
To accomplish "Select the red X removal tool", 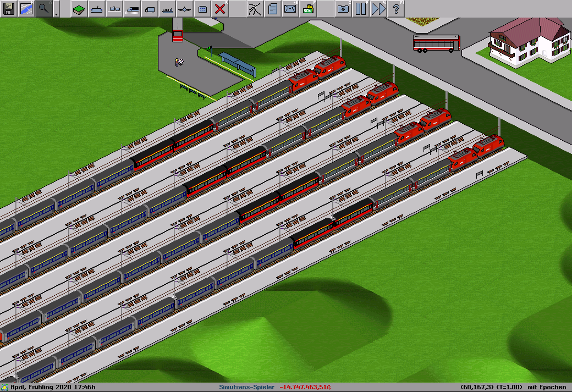I will click(x=220, y=9).
